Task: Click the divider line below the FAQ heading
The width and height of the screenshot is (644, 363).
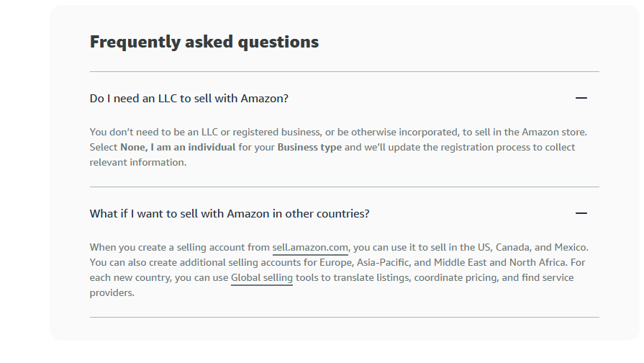Action: point(344,71)
